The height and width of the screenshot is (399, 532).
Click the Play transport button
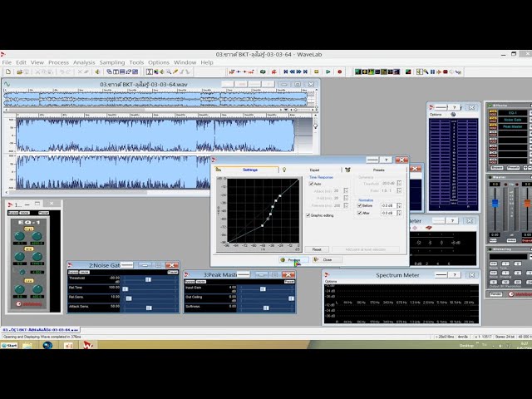coord(328,72)
